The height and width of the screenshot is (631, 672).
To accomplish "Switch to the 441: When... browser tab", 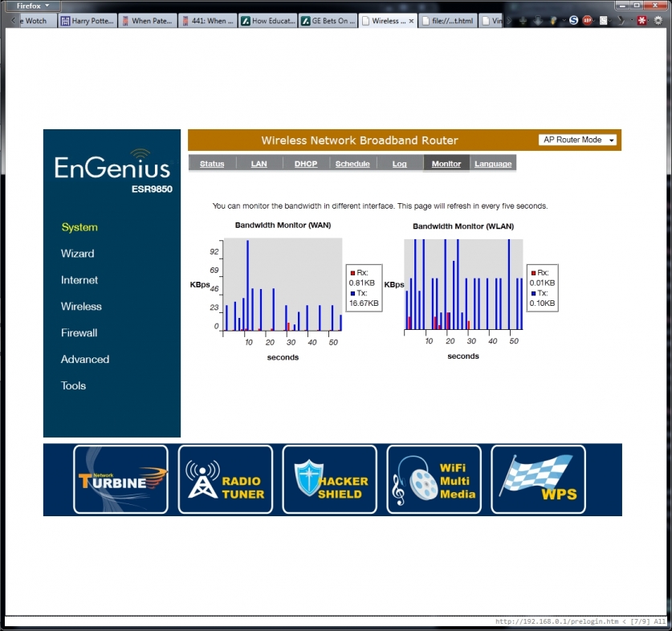I will point(207,21).
